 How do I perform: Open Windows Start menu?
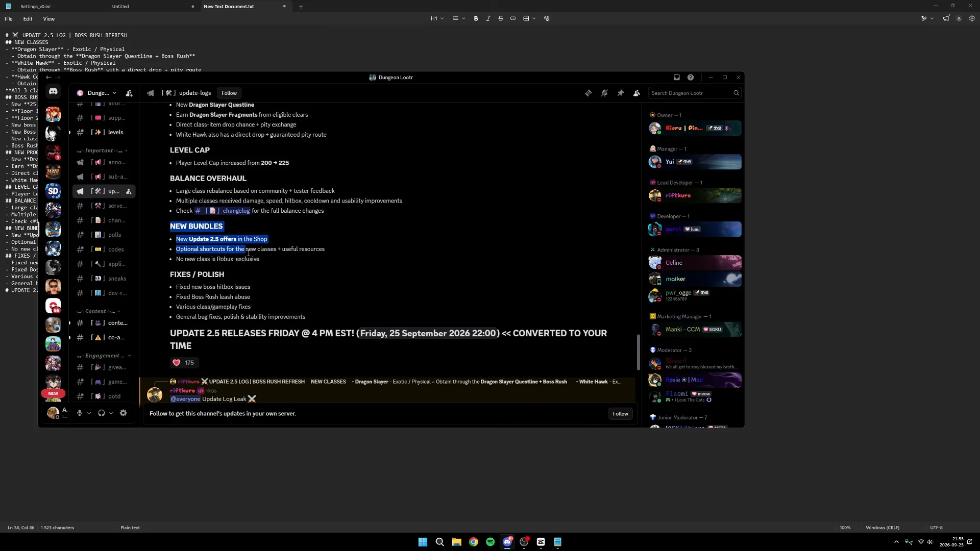click(x=423, y=542)
